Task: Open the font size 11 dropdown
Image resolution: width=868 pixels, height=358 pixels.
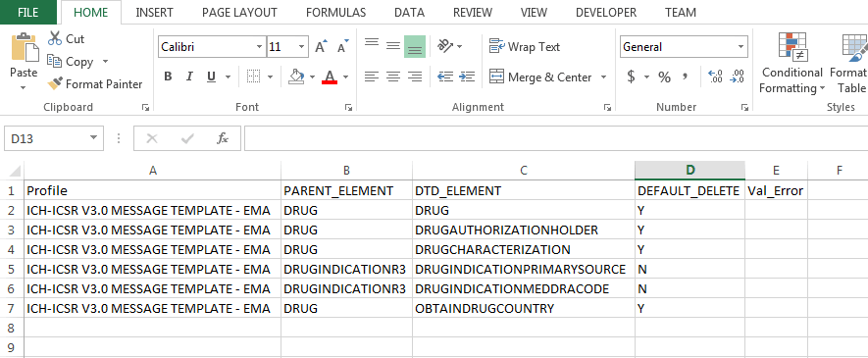Action: pyautogui.click(x=302, y=47)
